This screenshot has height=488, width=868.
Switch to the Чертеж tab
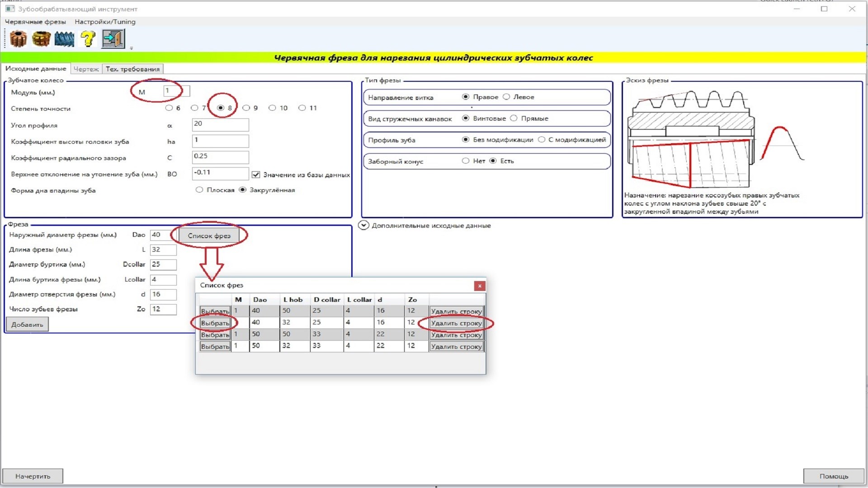[86, 69]
